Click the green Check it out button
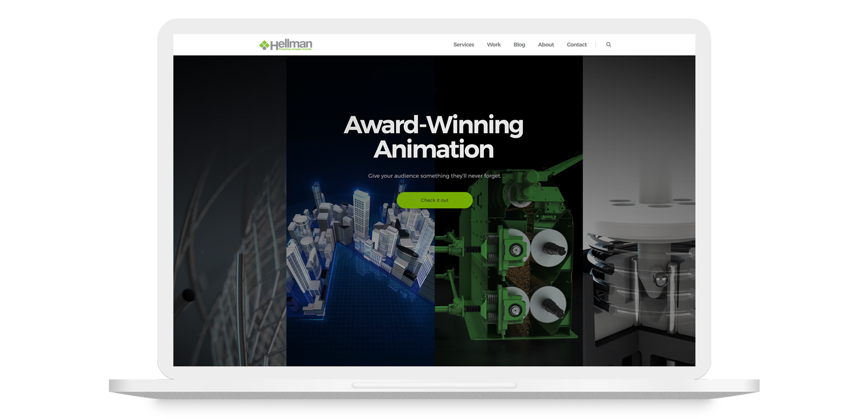The width and height of the screenshot is (868, 419). 435,200
